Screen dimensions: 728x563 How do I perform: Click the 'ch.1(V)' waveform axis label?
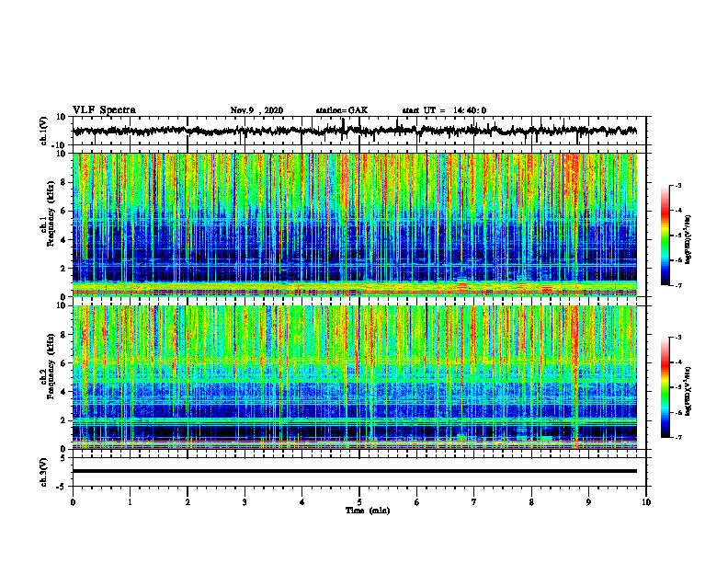pyautogui.click(x=44, y=131)
